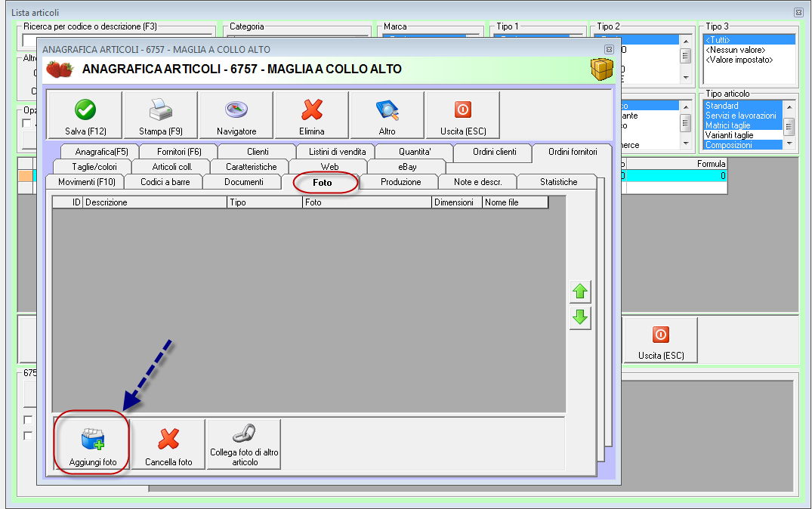
Task: Click the Tipo column header in photo grid
Action: click(264, 202)
